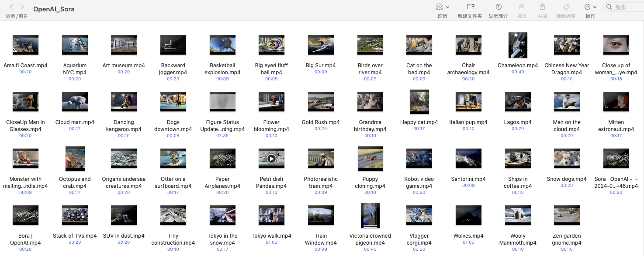Screen dimensions: 644x256
Task: Click the Italian pup.mp4 filename
Action: pos(468,122)
